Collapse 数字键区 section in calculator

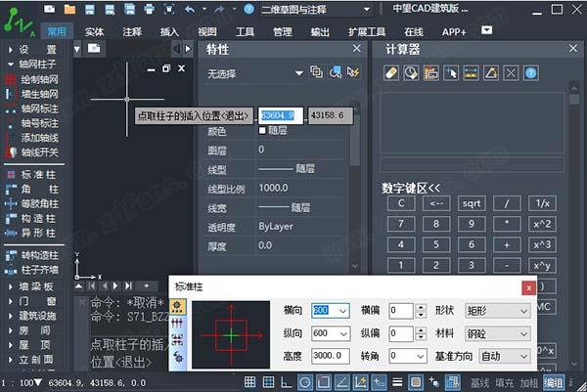(411, 188)
